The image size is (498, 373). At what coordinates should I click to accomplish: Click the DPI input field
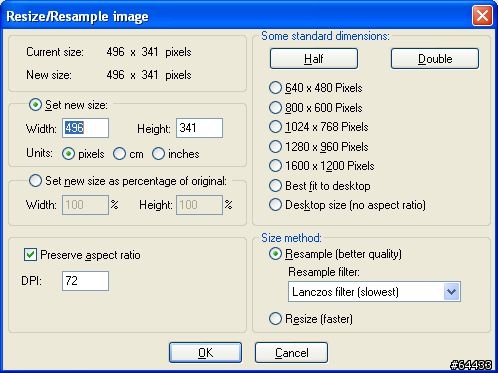85,281
